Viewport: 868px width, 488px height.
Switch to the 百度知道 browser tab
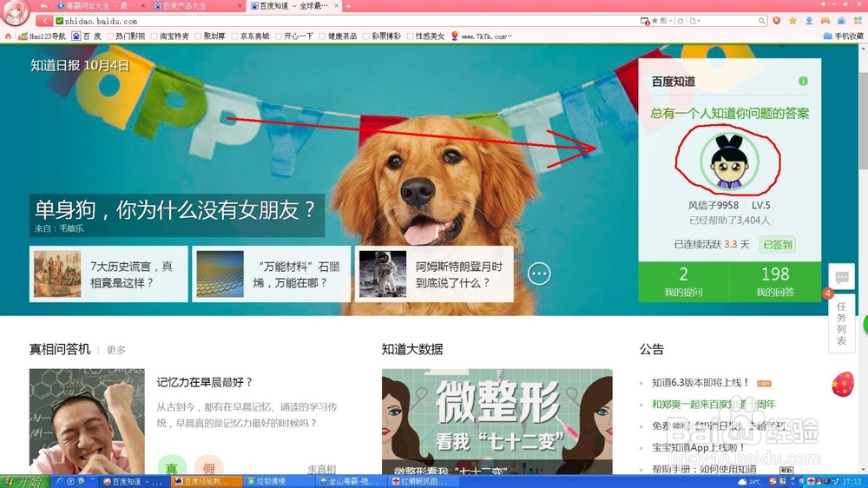[293, 6]
